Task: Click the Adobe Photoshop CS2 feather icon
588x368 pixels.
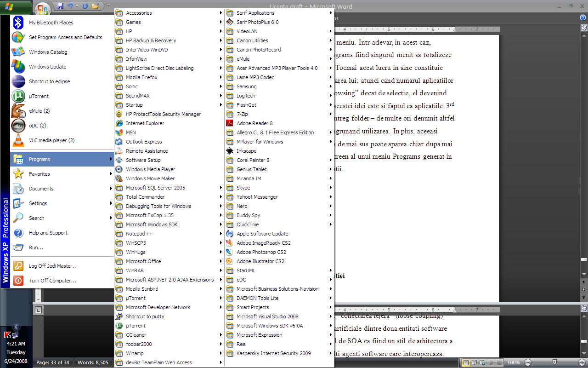Action: click(230, 252)
